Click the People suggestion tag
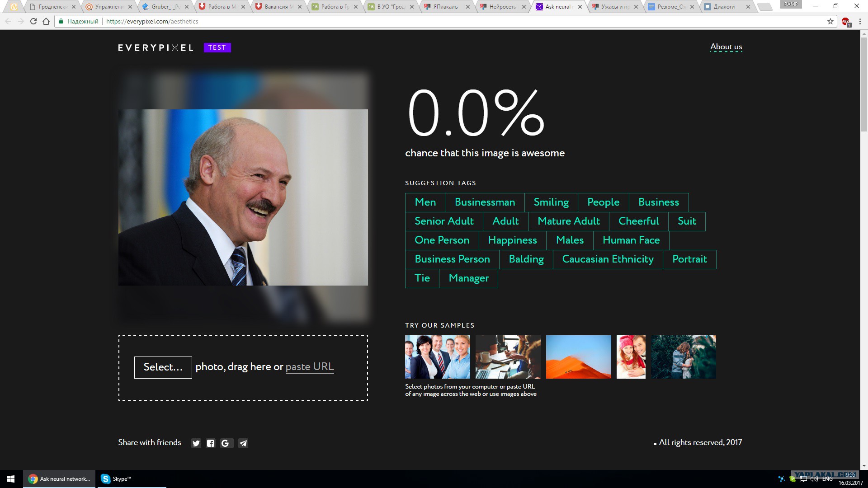This screenshot has height=488, width=868. click(604, 202)
